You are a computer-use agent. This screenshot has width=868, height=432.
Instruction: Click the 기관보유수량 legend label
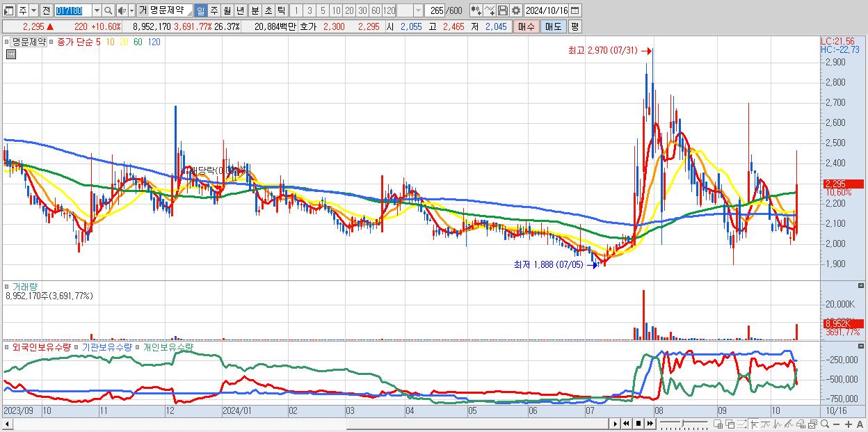point(106,346)
